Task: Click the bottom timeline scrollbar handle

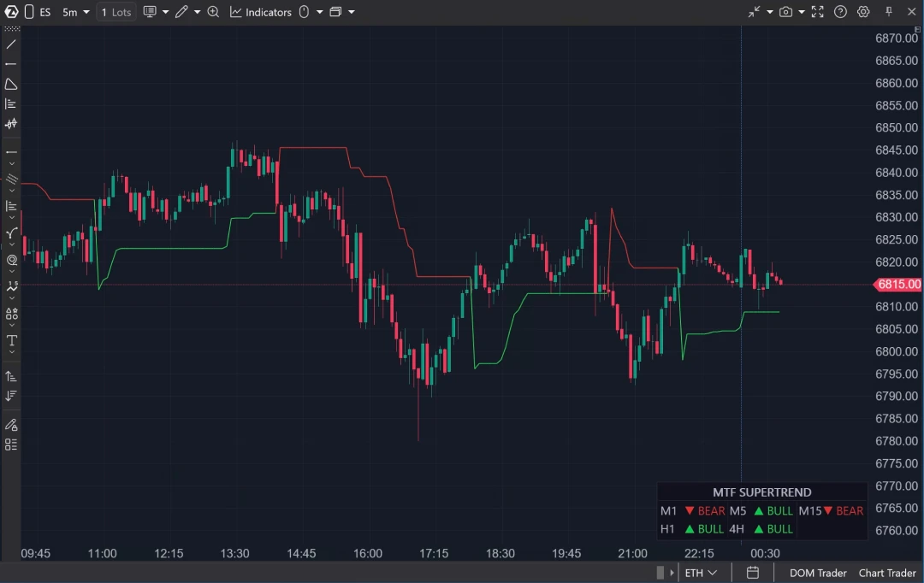Action: [x=660, y=573]
